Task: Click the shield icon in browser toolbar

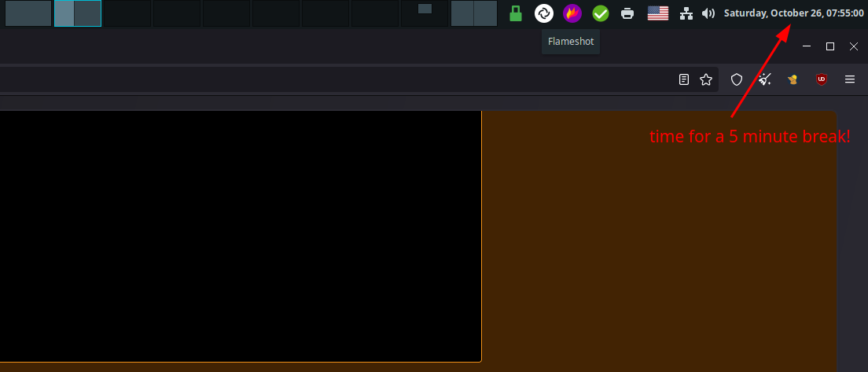Action: [x=737, y=79]
